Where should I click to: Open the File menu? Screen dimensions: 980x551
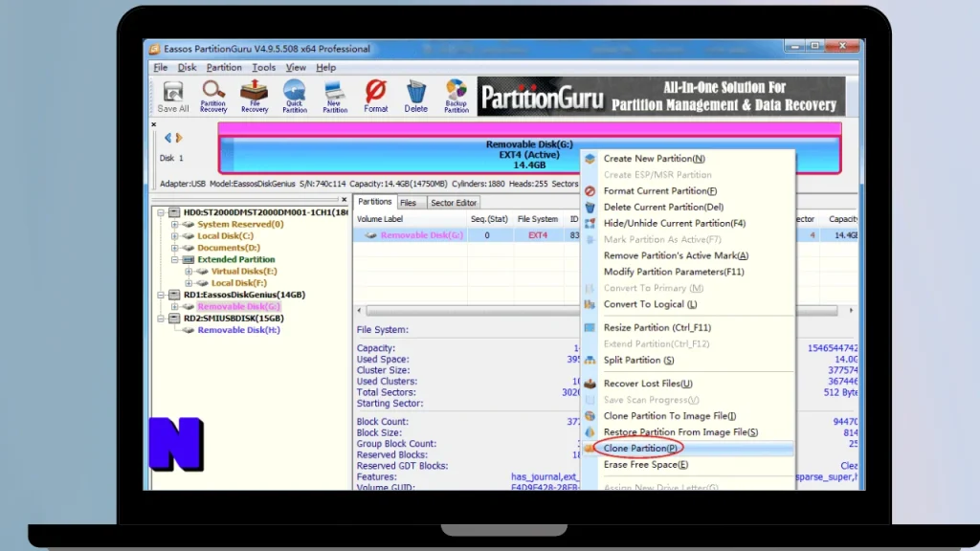pos(161,68)
